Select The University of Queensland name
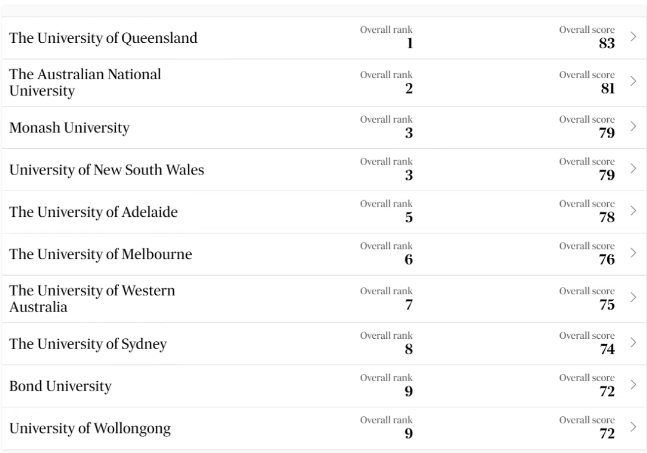 (103, 38)
